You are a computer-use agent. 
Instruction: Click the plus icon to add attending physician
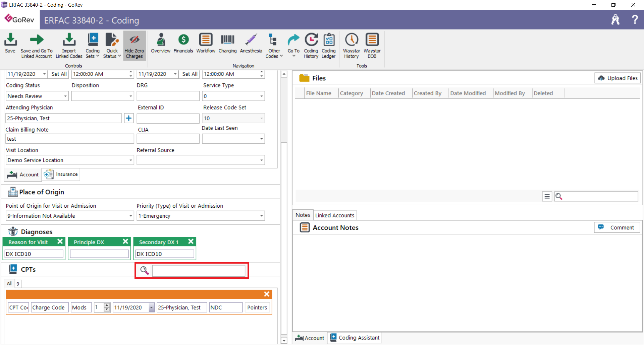(129, 118)
